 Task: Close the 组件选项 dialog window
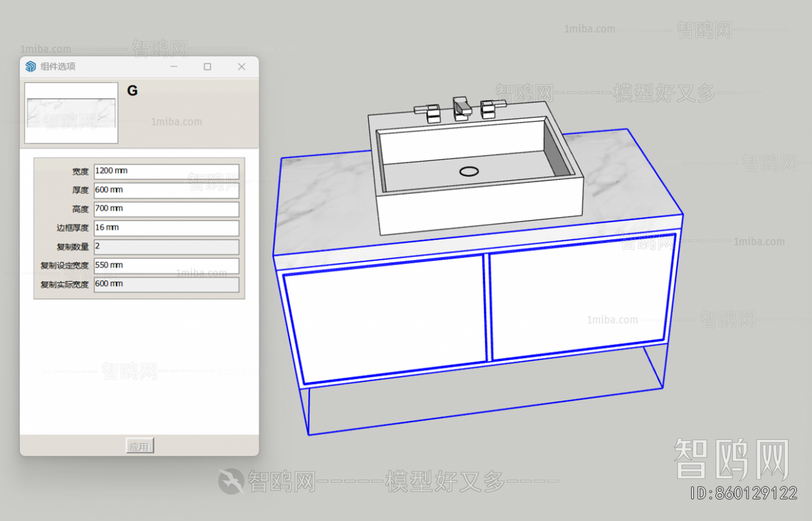(x=241, y=67)
